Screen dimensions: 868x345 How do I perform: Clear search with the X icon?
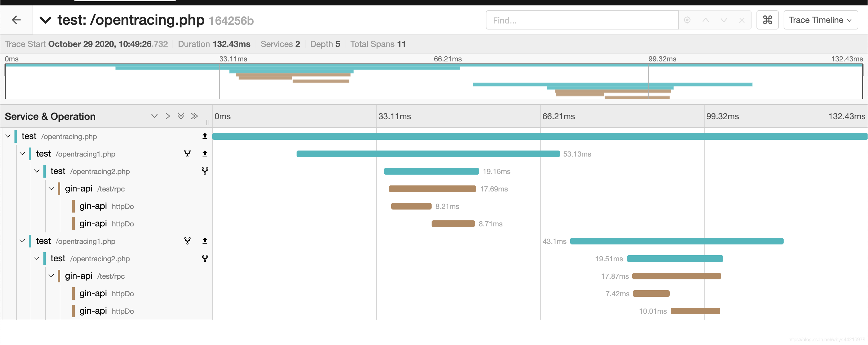[x=742, y=20]
